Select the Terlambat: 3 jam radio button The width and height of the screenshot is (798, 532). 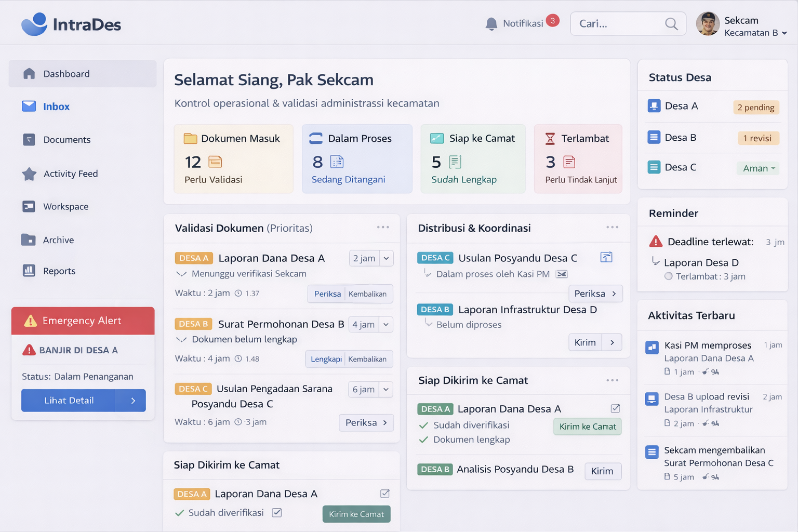click(x=669, y=276)
